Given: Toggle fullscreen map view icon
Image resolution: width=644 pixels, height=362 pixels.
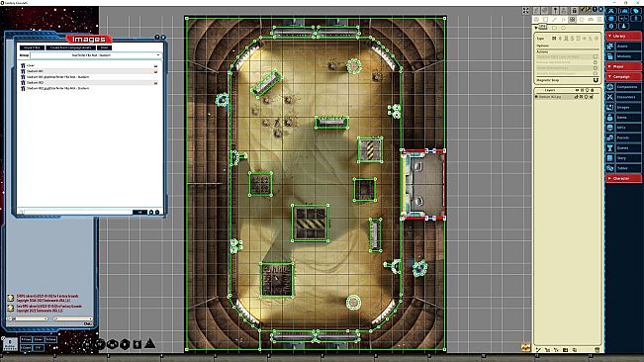Looking at the screenshot, I should pyautogui.click(x=525, y=11).
